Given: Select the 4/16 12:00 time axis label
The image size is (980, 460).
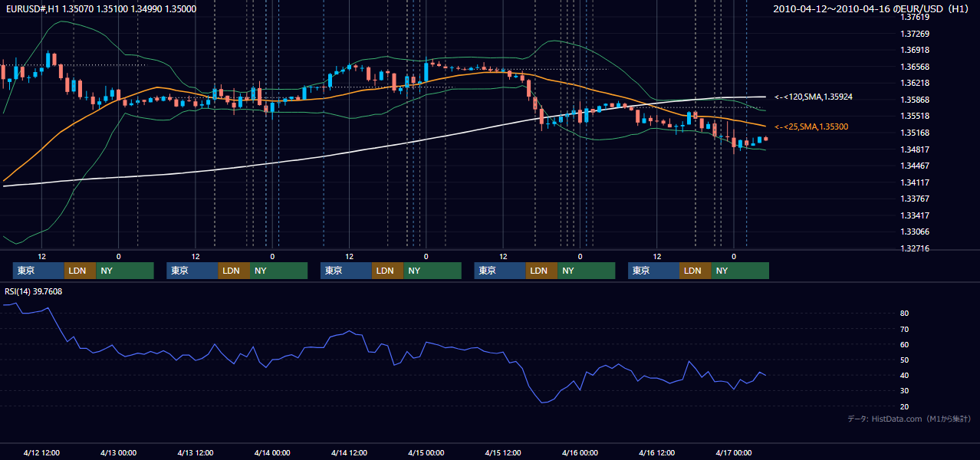Looking at the screenshot, I should pyautogui.click(x=656, y=452).
